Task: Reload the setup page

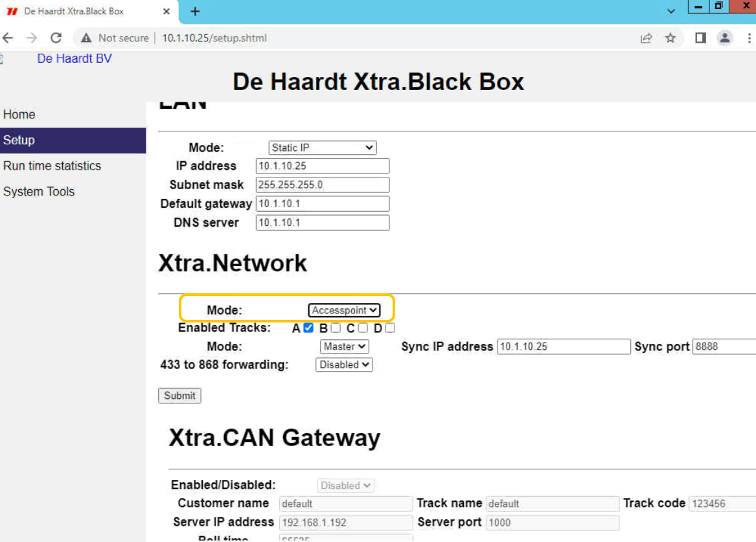Action: coord(56,38)
